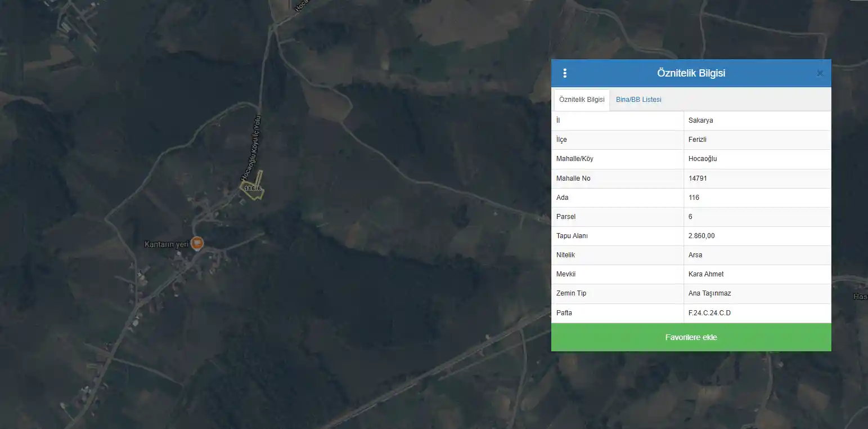Open the three-dot options menu icon
This screenshot has height=429, width=868.
coord(565,73)
